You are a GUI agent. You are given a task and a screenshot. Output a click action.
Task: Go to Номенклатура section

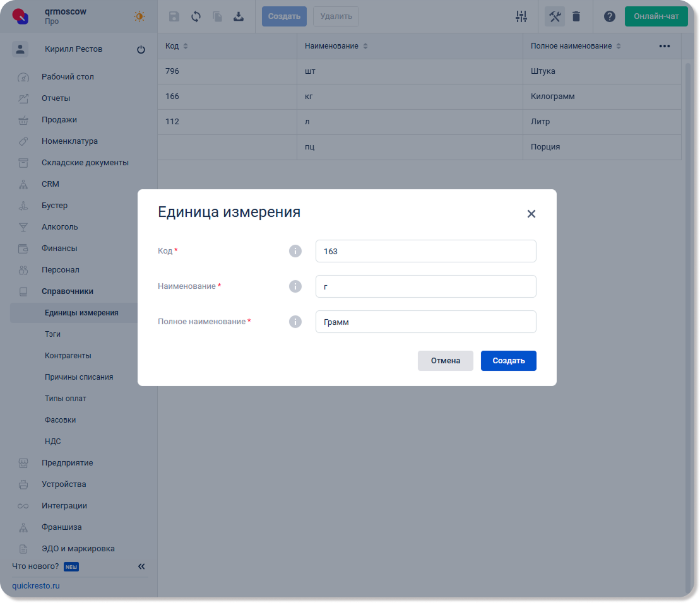(x=69, y=141)
